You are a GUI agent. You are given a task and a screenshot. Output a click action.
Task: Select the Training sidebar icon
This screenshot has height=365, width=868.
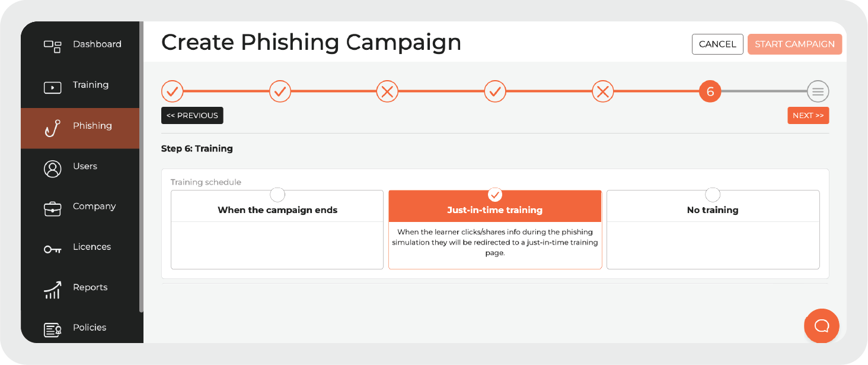point(53,87)
